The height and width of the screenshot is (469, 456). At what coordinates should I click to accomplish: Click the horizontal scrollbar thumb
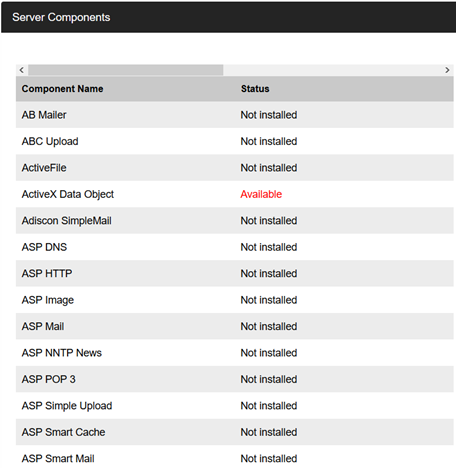point(126,70)
